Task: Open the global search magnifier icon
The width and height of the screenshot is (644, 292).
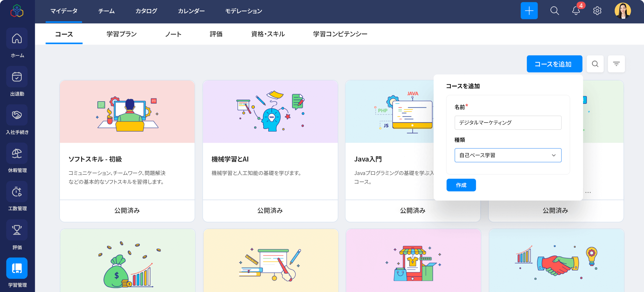Action: (555, 11)
